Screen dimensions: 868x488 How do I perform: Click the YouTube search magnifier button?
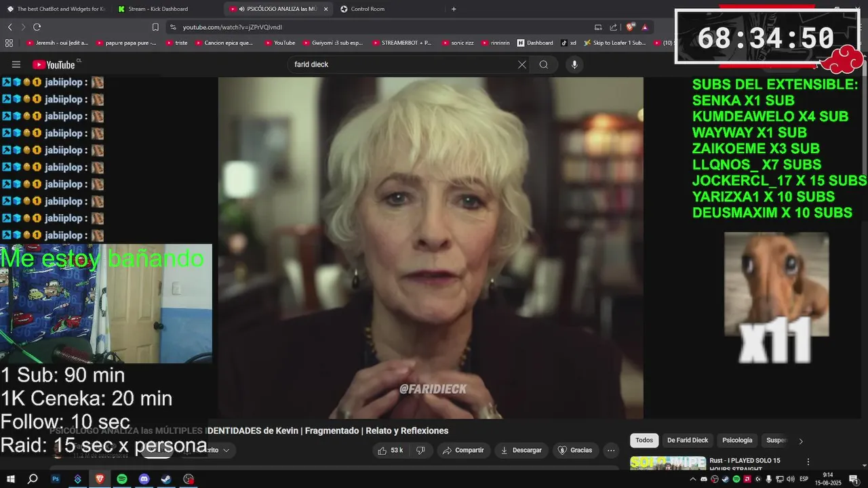coord(544,64)
